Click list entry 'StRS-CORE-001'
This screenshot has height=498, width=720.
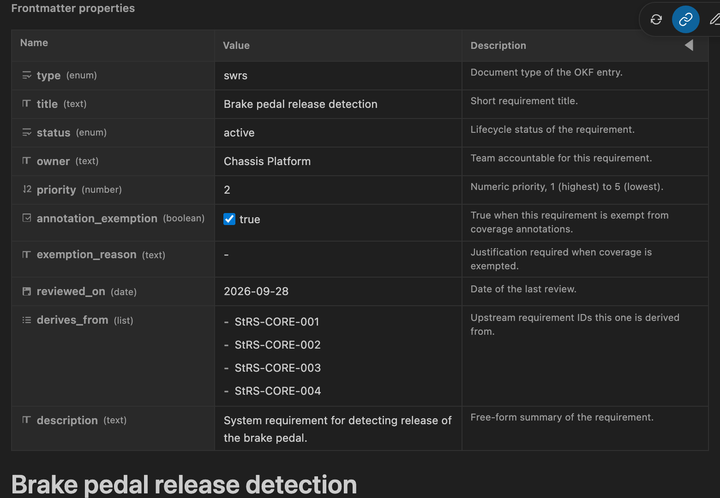click(x=277, y=322)
